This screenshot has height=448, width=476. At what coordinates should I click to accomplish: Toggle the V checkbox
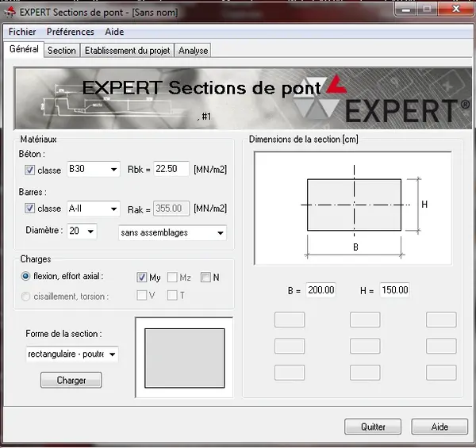142,295
